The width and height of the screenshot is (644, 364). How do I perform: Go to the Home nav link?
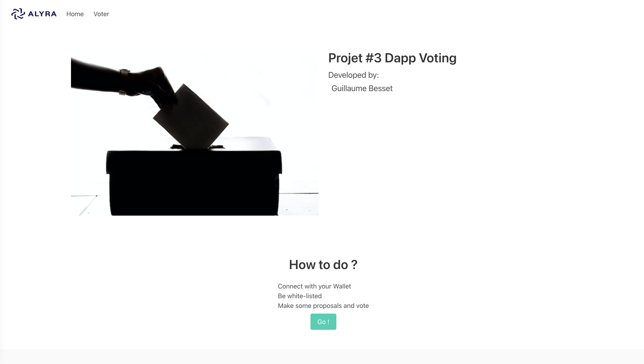tap(75, 14)
